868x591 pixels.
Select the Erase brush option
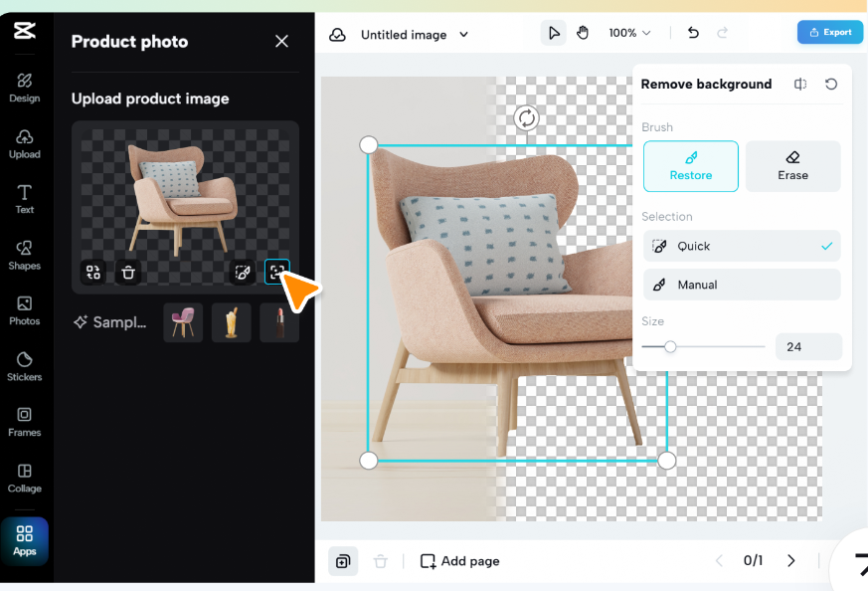[792, 166]
